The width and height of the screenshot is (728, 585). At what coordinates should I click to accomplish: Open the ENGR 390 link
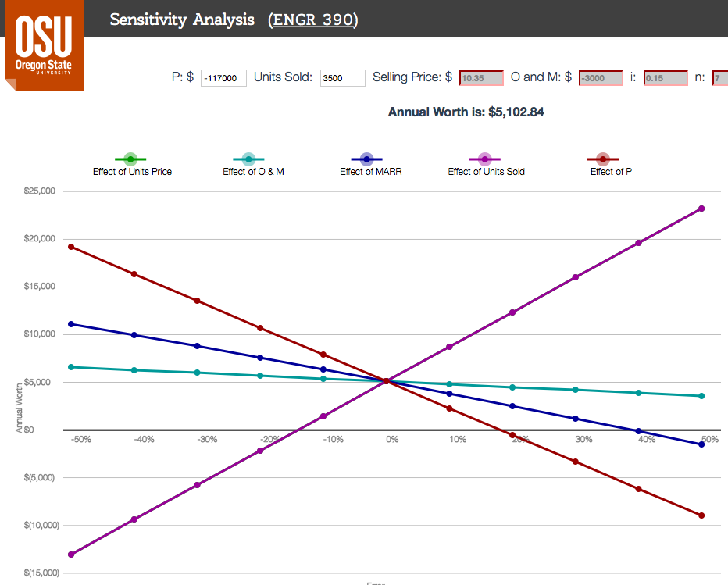click(x=314, y=20)
